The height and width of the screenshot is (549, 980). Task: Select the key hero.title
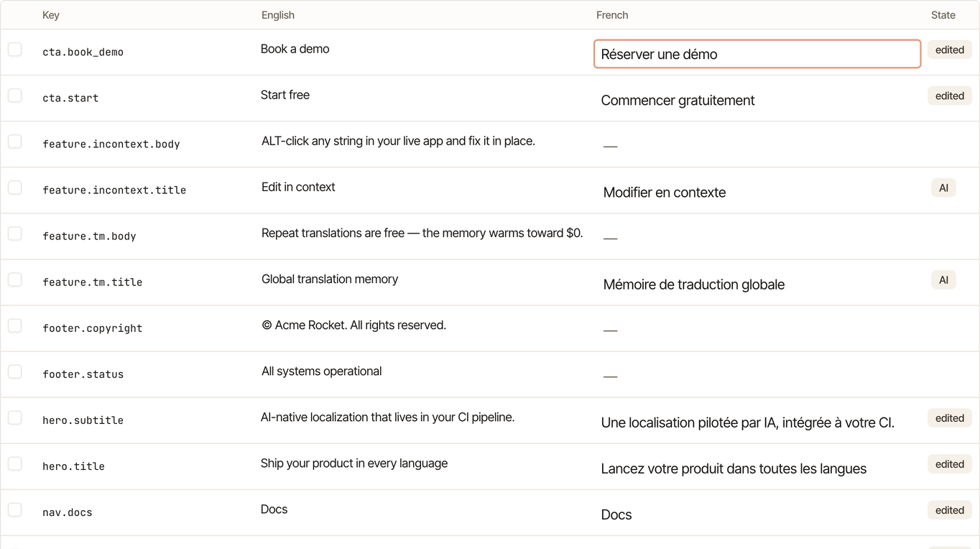pyautogui.click(x=73, y=466)
